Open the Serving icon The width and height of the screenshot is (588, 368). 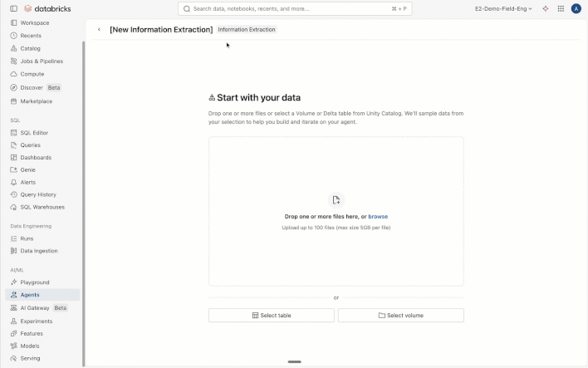pos(14,358)
